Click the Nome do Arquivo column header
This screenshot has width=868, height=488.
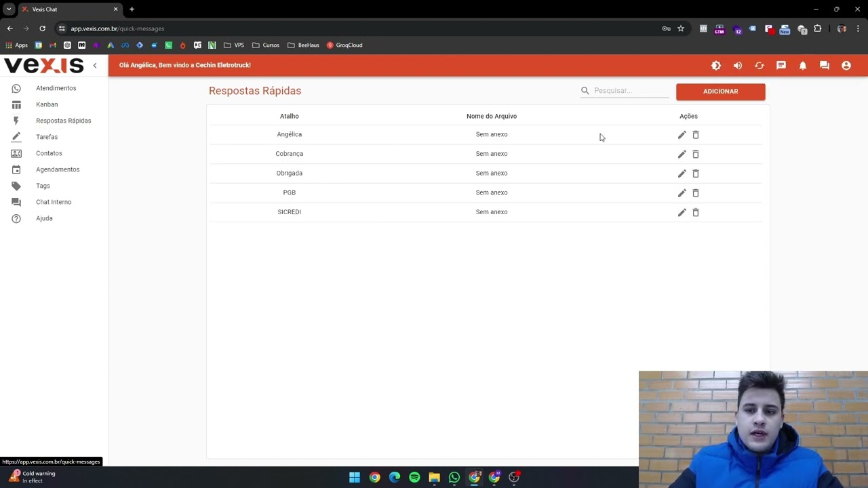point(492,116)
